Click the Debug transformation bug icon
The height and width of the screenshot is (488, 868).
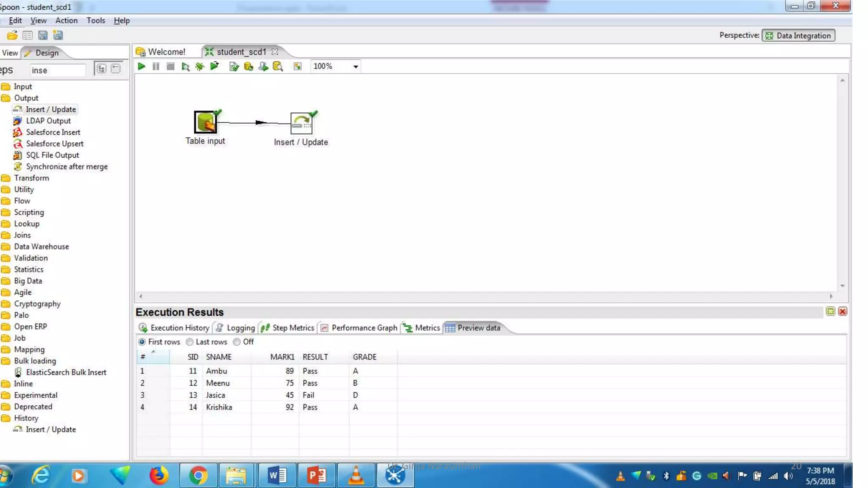[x=200, y=67]
